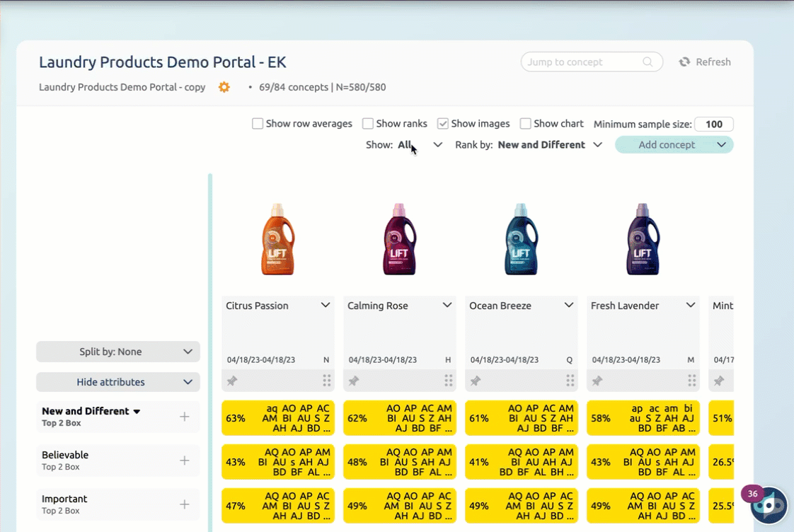Click the plus icon beside Important
Image resolution: width=794 pixels, height=532 pixels.
[x=185, y=504]
